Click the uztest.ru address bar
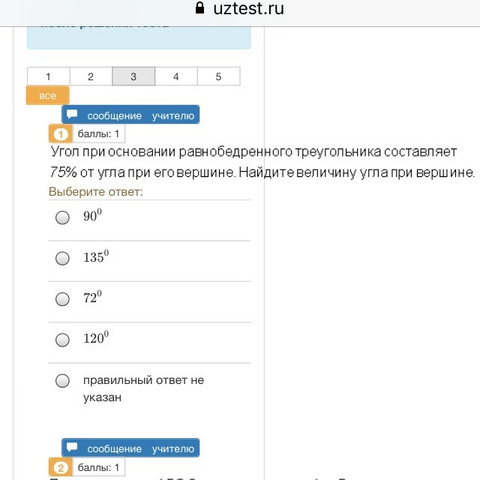480x480 pixels. (240, 8)
